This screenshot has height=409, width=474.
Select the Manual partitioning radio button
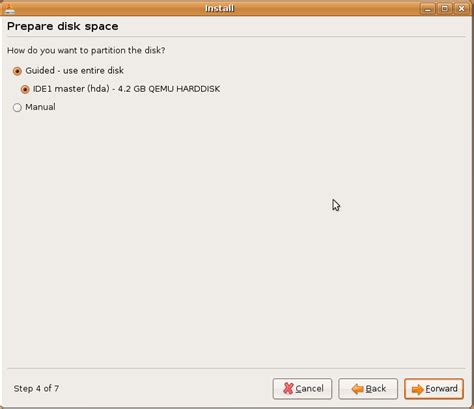click(17, 107)
